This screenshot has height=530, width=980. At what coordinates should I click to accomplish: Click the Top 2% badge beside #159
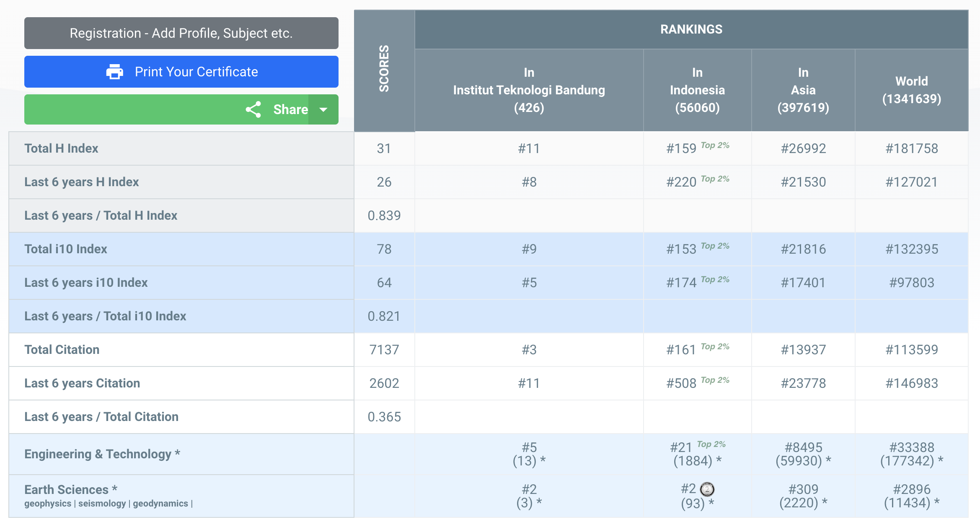[715, 145]
